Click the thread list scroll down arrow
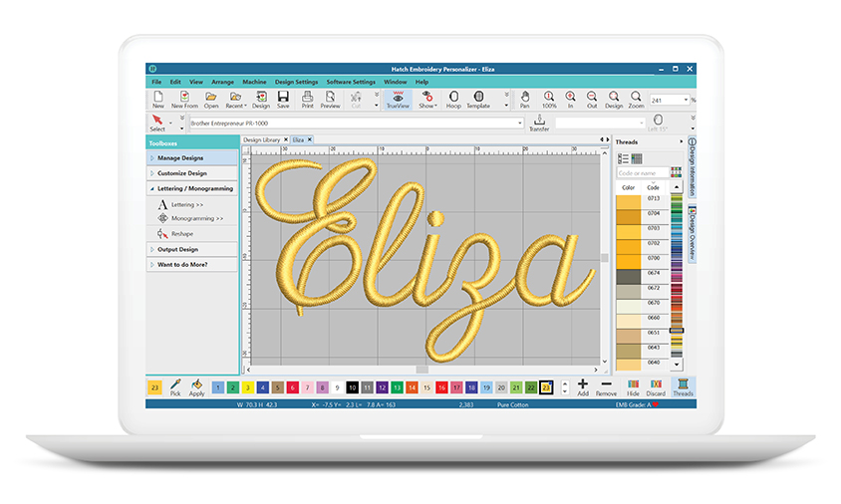This screenshot has height=504, width=841. 677,365
